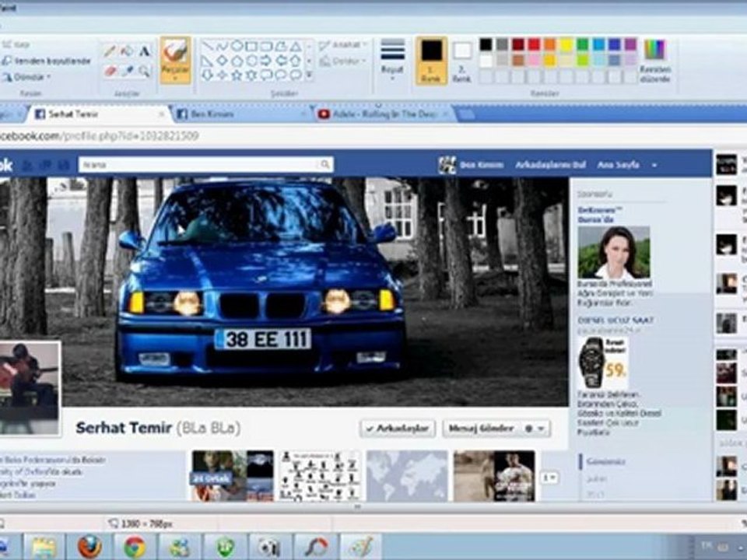The height and width of the screenshot is (560, 747).
Task: Open the Facebook account arrow menu
Action: point(654,165)
